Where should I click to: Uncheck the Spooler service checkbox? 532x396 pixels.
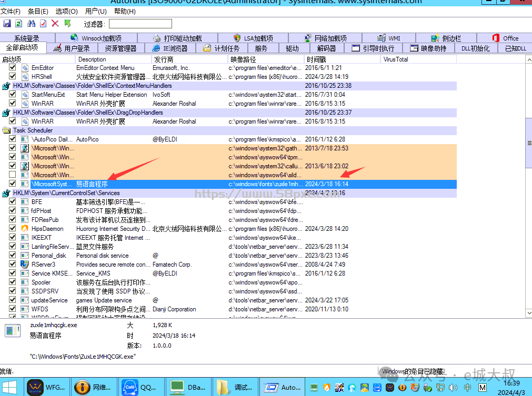coord(13,282)
